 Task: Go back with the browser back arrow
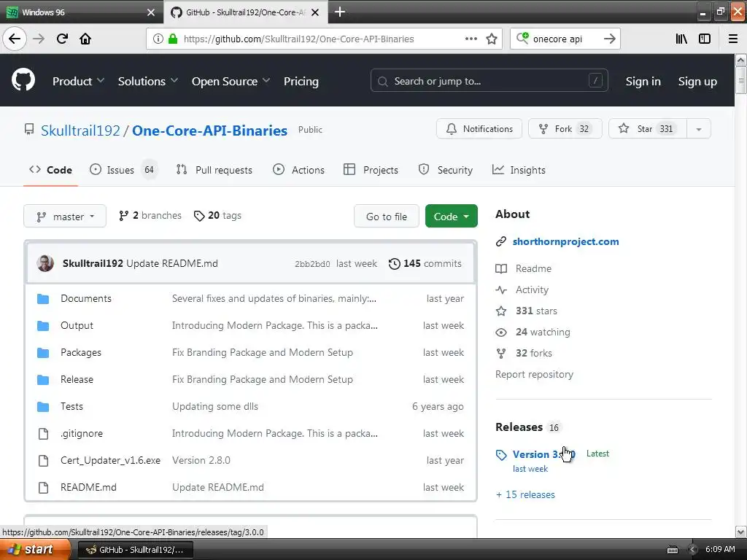15,39
